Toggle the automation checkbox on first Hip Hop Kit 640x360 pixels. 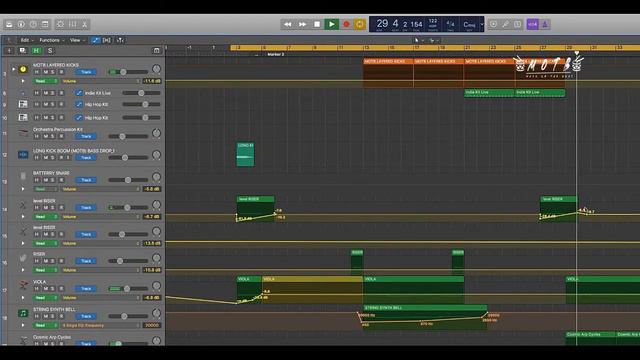click(x=79, y=104)
